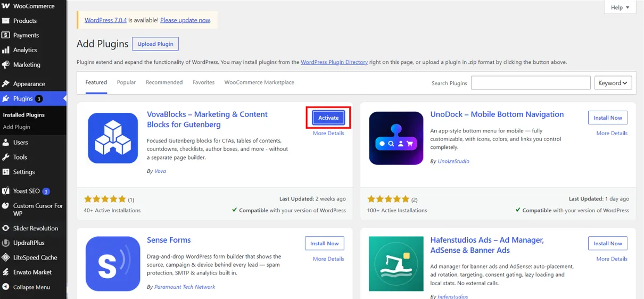Viewport: 644px width, 299px height.
Task: Click the Sense Forms title link
Action: click(169, 240)
